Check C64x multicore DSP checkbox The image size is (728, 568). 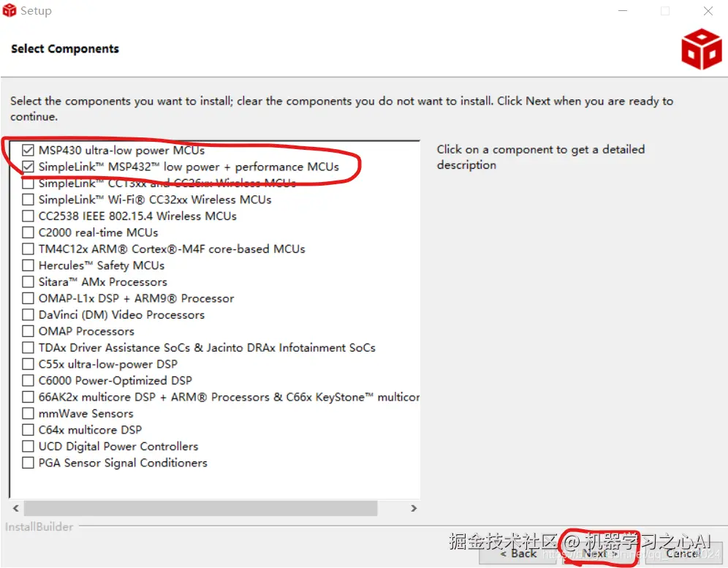[28, 430]
